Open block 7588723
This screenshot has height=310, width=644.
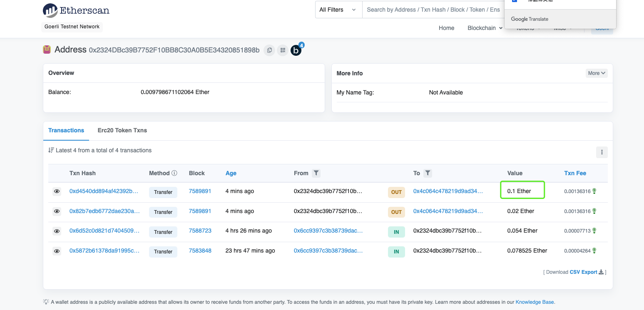(200, 231)
